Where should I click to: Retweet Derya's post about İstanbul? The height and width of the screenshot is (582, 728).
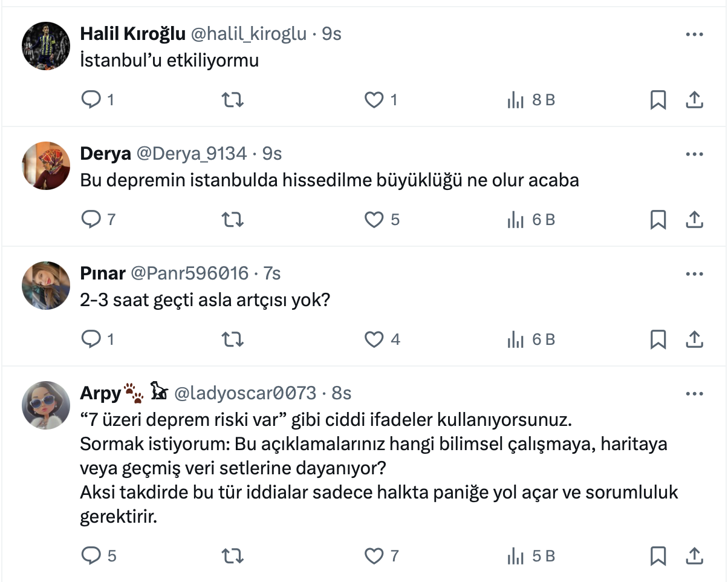coord(233,220)
